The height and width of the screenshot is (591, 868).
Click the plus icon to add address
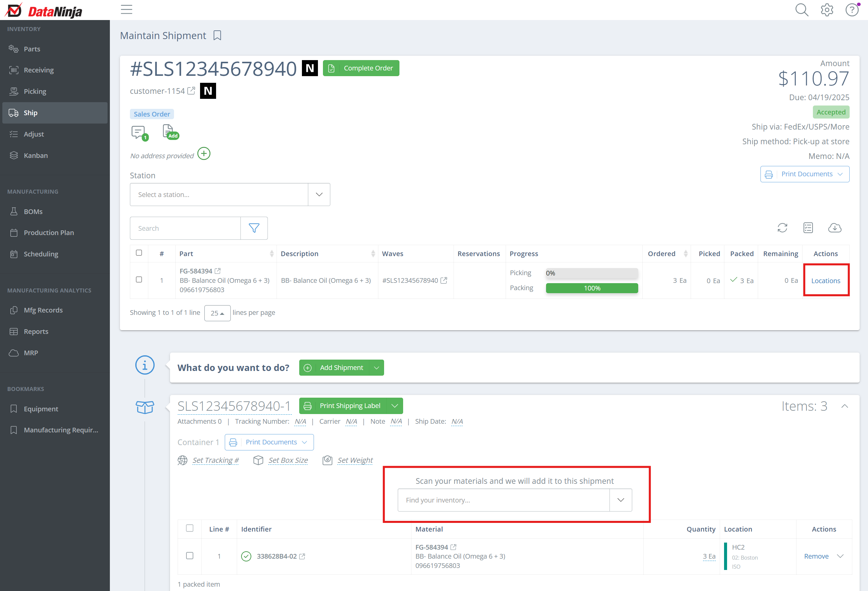tap(204, 154)
